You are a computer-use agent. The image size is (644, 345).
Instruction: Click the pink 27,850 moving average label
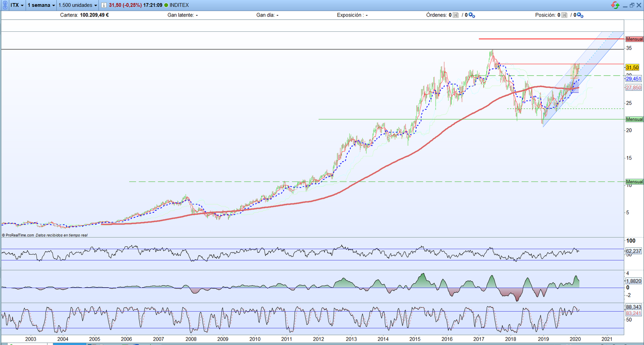pyautogui.click(x=634, y=88)
